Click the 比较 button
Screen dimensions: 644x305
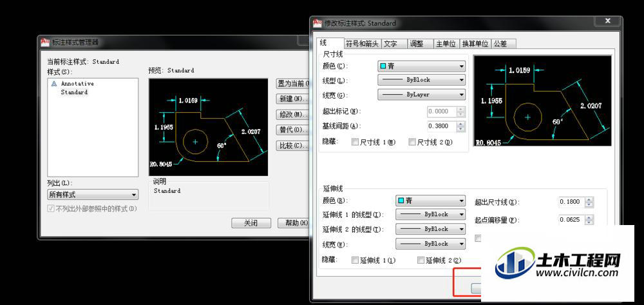coord(292,146)
